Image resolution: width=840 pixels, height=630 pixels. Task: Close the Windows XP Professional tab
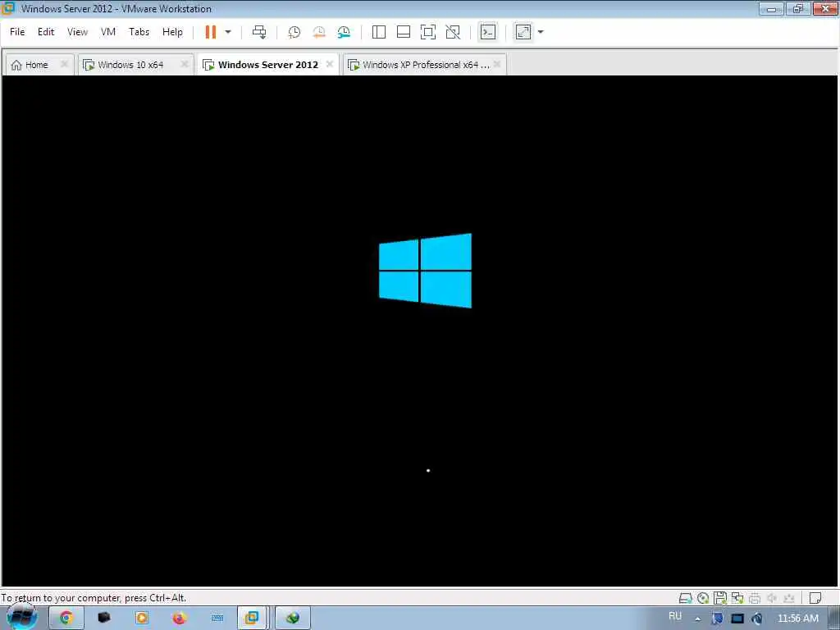[x=497, y=64]
